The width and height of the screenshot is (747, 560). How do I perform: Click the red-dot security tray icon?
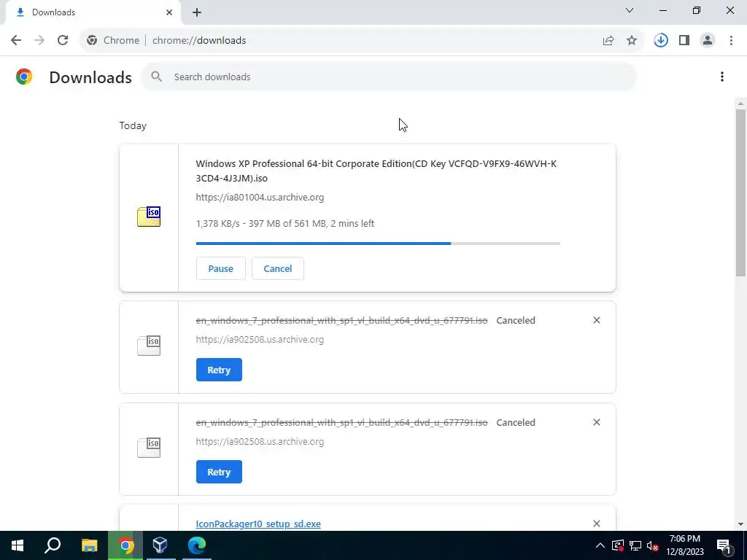618,545
